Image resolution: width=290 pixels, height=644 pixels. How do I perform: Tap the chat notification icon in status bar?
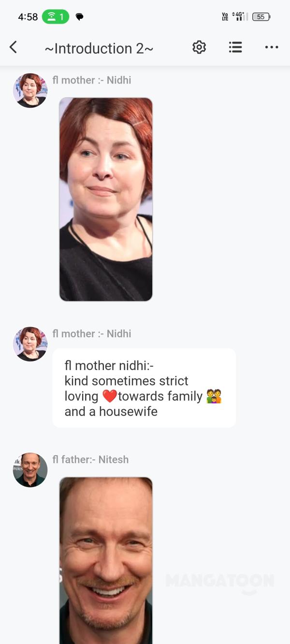pos(80,16)
